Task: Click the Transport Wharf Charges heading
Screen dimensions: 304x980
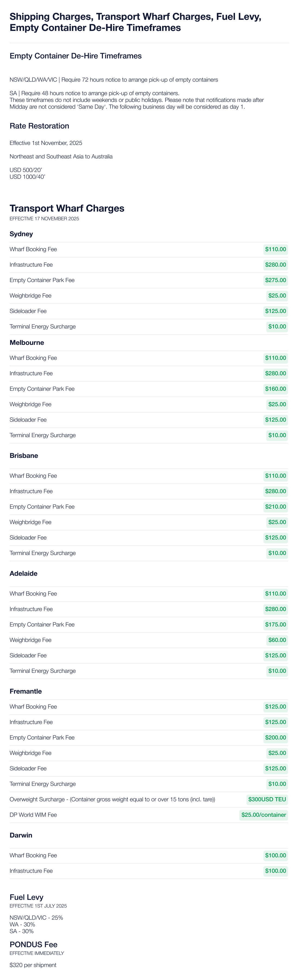Action: click(67, 208)
